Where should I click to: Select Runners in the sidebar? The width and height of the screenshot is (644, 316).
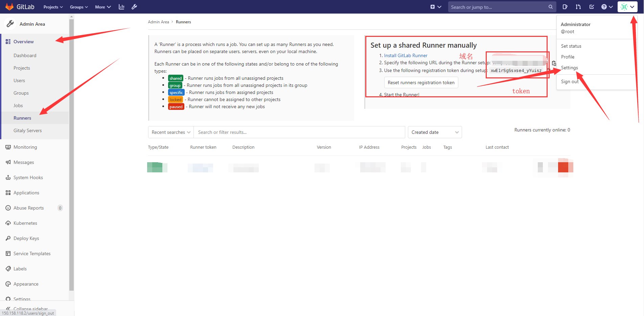(22, 118)
